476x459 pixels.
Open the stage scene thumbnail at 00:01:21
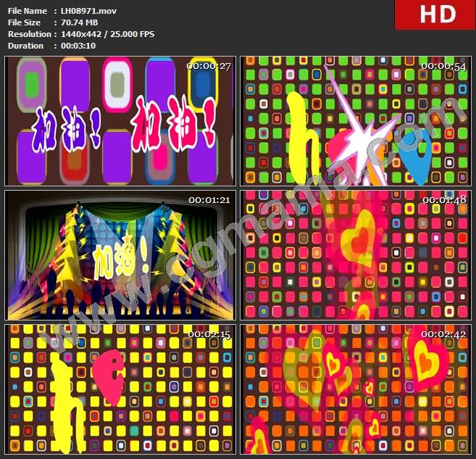point(120,255)
